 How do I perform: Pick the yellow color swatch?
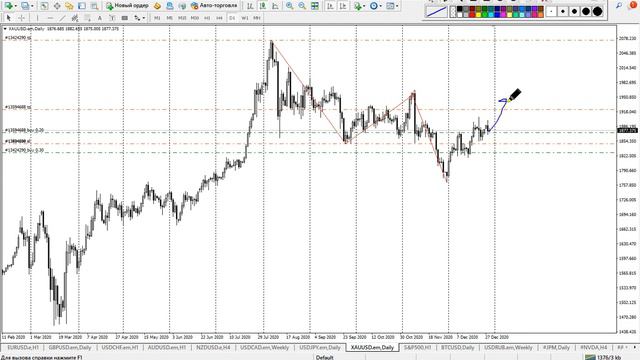pyautogui.click(x=478, y=15)
